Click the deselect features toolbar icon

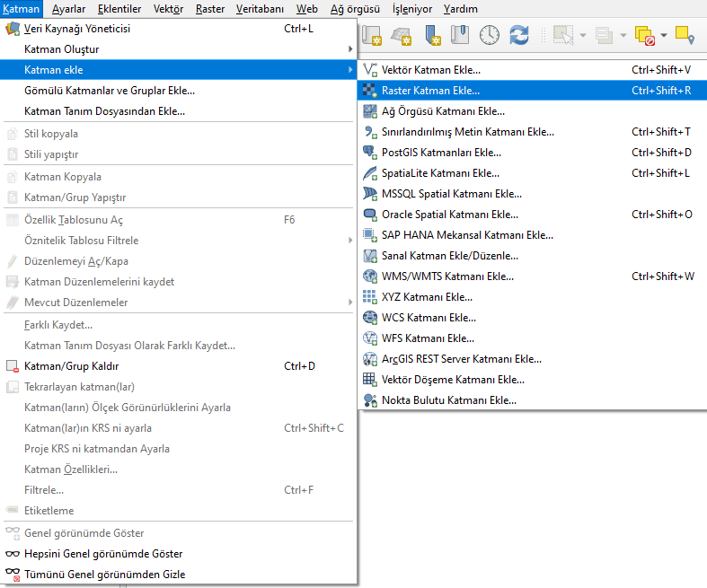click(645, 36)
